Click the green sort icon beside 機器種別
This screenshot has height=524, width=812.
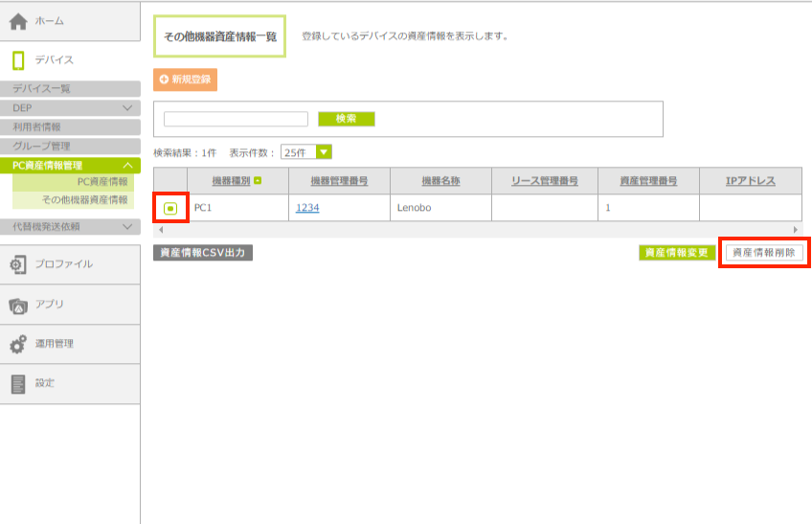click(x=258, y=181)
